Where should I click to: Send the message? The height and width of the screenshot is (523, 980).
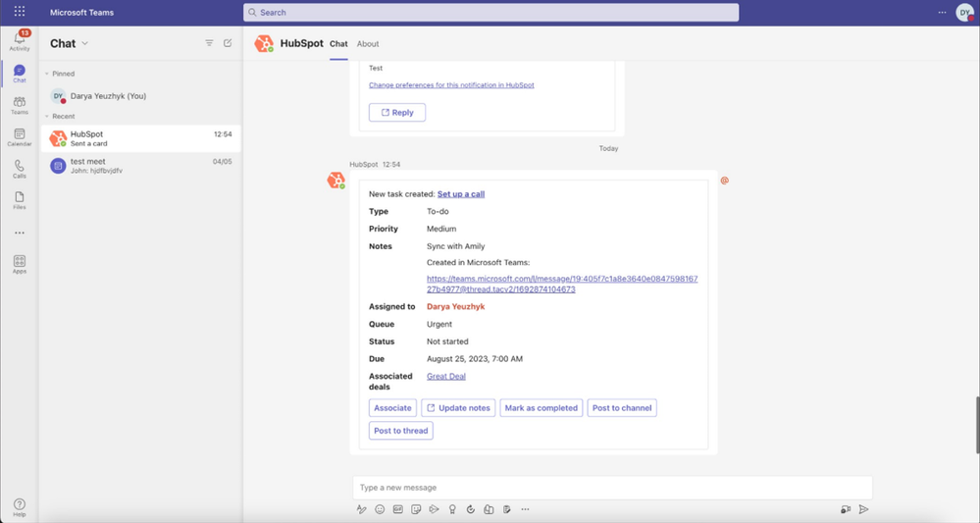tap(863, 509)
